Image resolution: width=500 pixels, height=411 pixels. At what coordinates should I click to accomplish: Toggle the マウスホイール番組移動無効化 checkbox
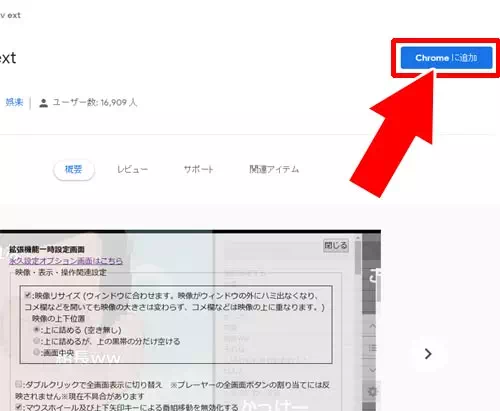click(19, 407)
